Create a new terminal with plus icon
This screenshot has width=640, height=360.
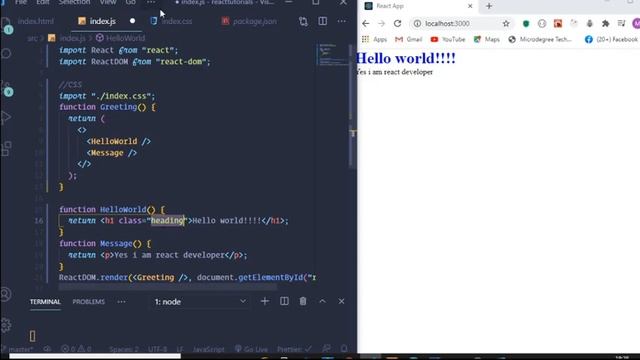pos(264,302)
